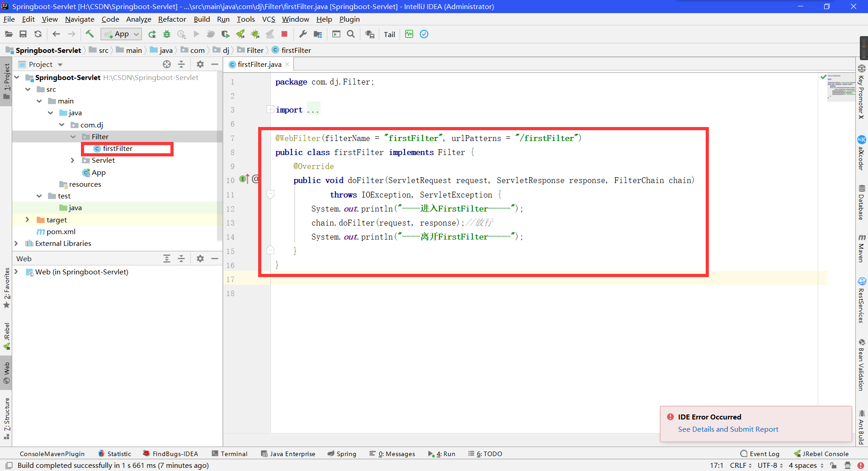This screenshot has width=868, height=471.
Task: Click the Tail toolbar button
Action: pos(389,34)
